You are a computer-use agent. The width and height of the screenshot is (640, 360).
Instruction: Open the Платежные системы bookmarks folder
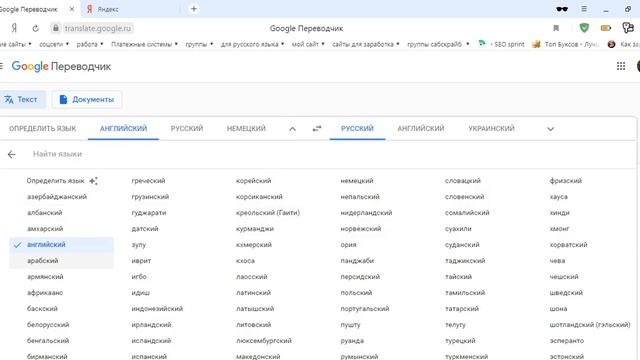144,44
